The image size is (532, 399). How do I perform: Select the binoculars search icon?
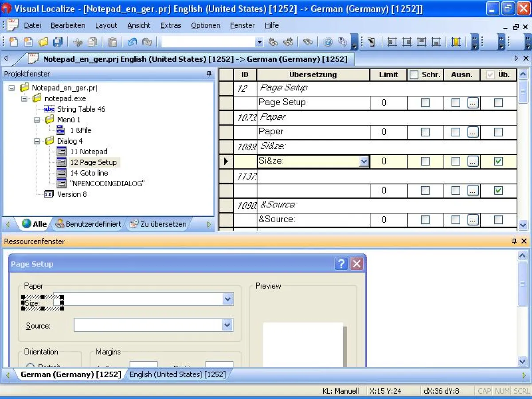click(307, 42)
